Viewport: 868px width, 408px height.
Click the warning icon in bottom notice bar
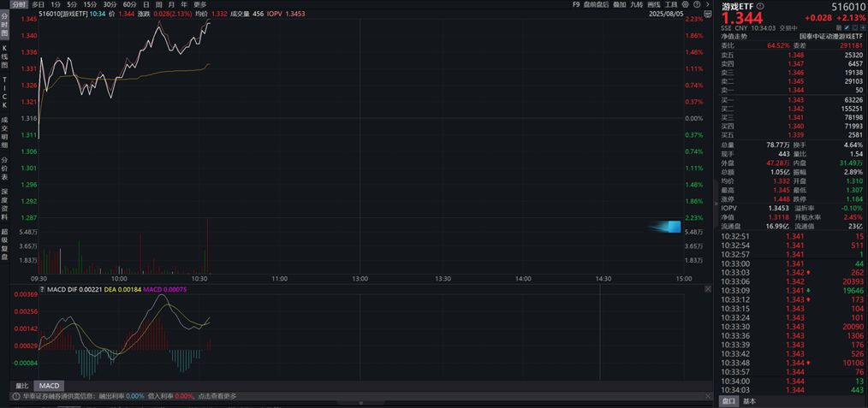[15, 397]
